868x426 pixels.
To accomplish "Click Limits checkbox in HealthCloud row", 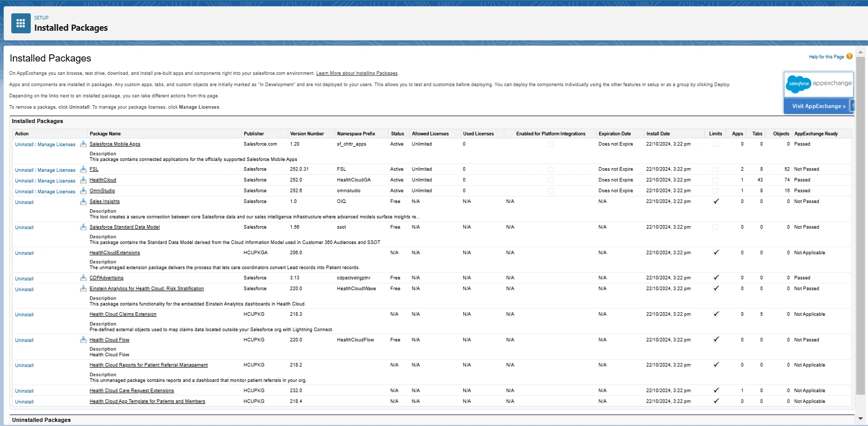I will tap(716, 180).
